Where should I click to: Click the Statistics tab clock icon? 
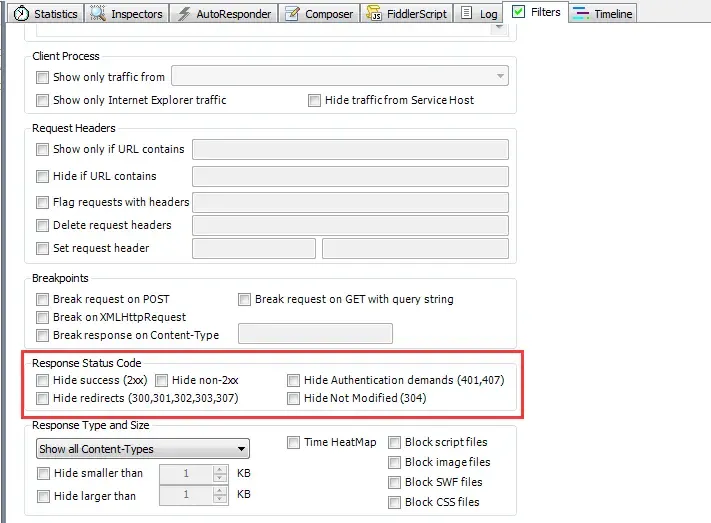click(19, 14)
